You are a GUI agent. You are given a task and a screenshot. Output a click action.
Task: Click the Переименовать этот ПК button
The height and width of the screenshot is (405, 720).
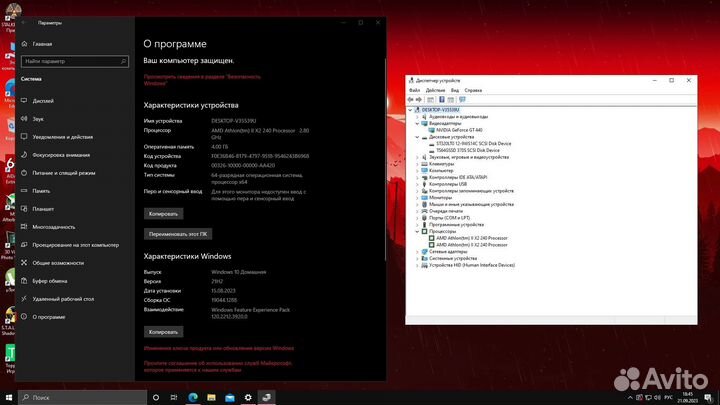pyautogui.click(x=178, y=234)
